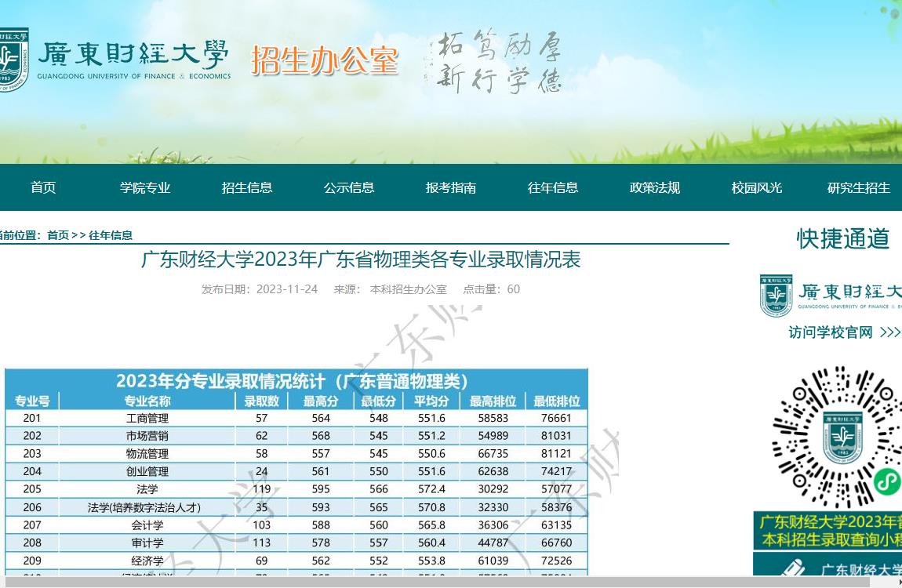Go to 招生信息 in the nav bar
Image resolution: width=902 pixels, height=588 pixels.
[247, 187]
